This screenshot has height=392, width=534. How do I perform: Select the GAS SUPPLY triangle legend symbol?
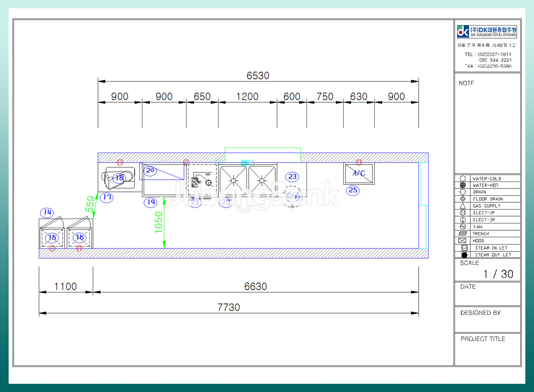463,206
